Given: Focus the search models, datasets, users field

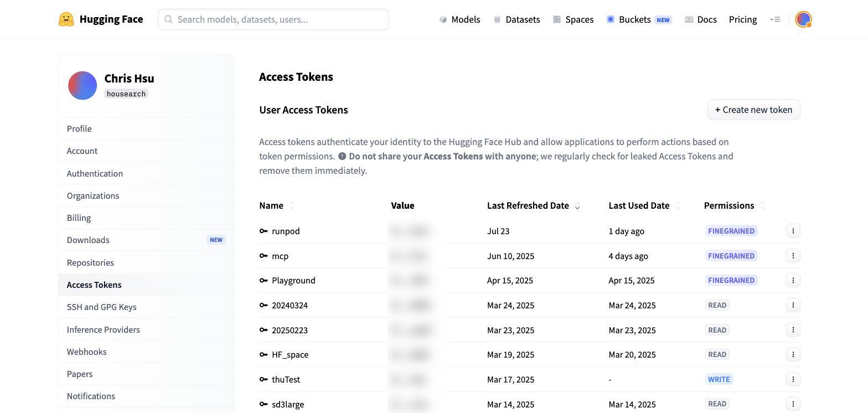Looking at the screenshot, I should pyautogui.click(x=273, y=19).
